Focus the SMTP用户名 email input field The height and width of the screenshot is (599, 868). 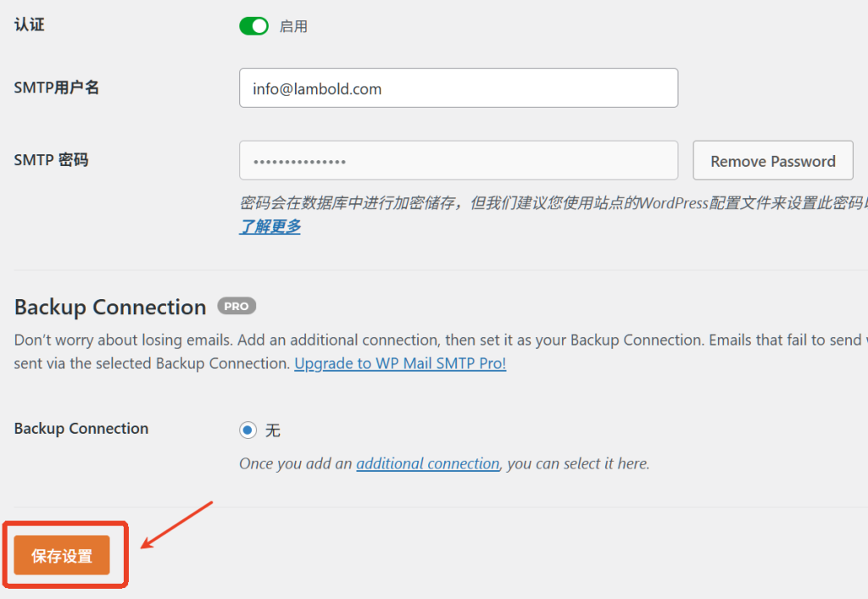click(x=458, y=88)
